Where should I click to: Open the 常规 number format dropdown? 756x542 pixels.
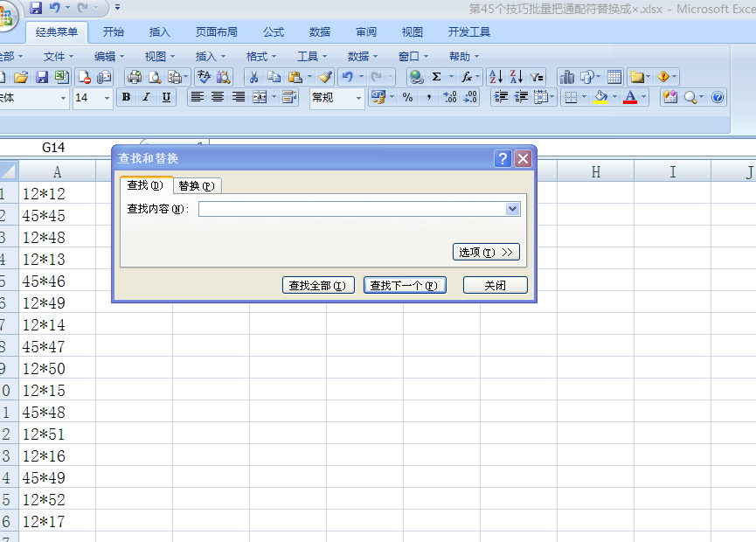coord(358,98)
